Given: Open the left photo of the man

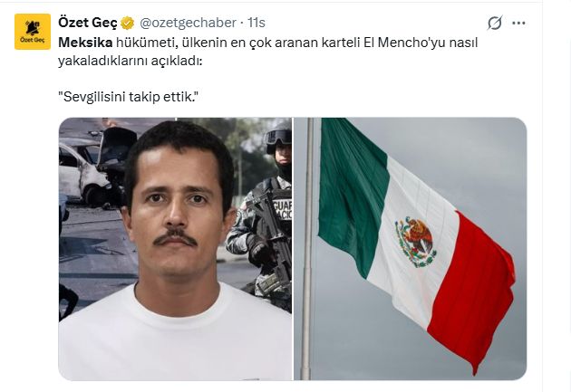Looking at the screenshot, I should [175, 249].
